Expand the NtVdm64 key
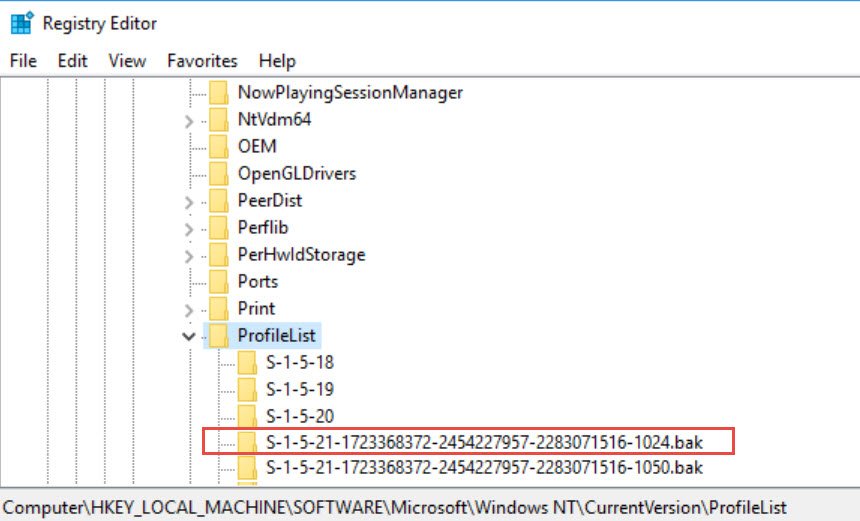 tap(189, 121)
